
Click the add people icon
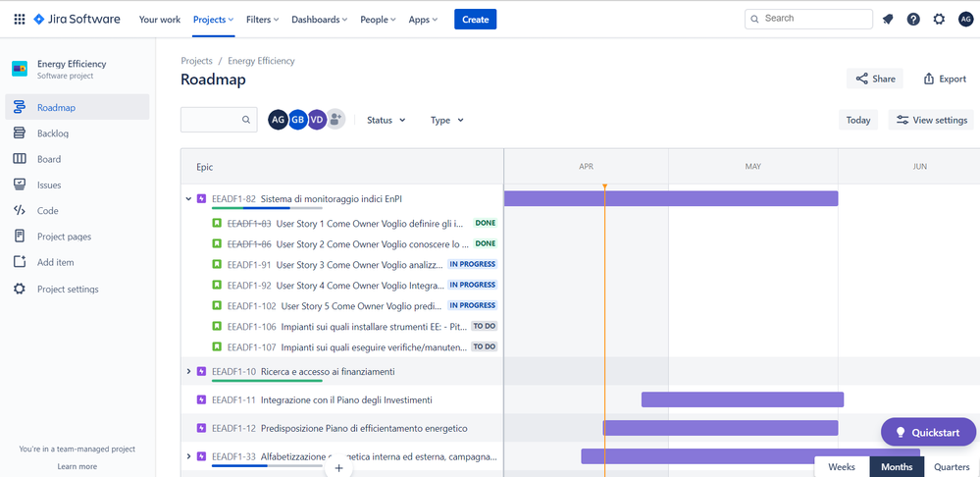pyautogui.click(x=335, y=120)
